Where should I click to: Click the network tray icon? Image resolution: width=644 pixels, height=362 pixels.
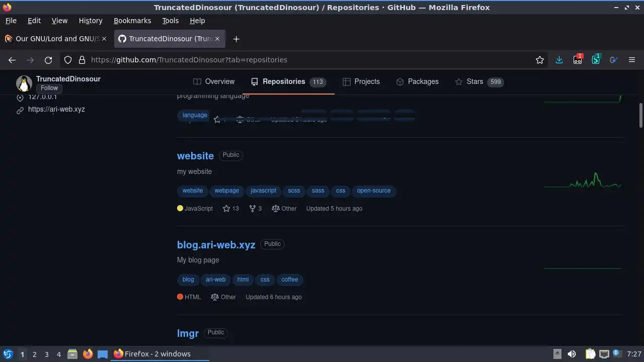(x=604, y=354)
